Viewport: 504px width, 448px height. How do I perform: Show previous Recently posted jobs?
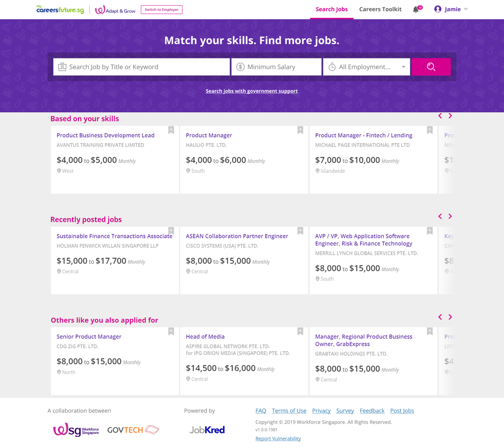[440, 216]
